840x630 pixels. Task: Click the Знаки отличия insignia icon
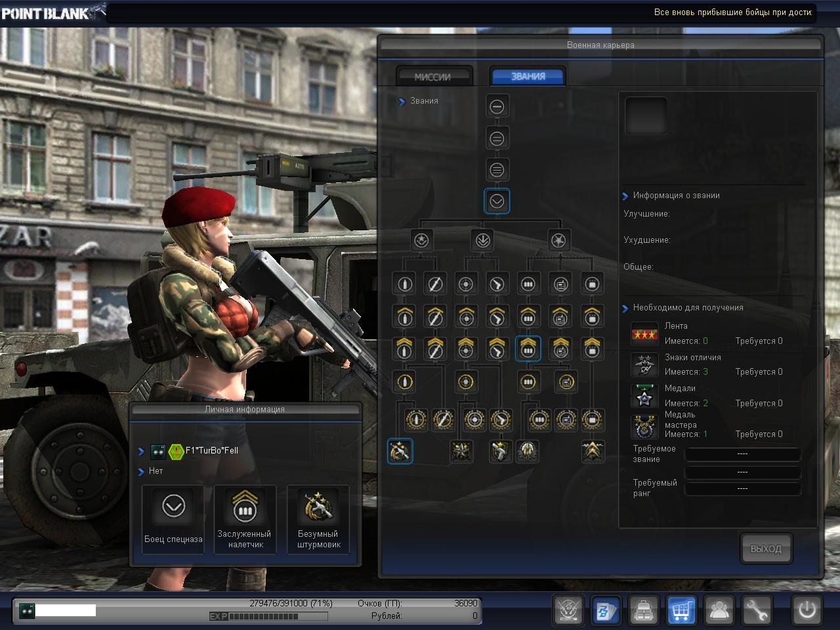(644, 365)
